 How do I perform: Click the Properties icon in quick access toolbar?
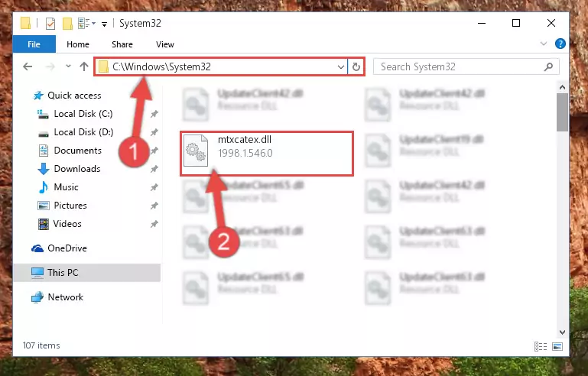click(x=50, y=24)
